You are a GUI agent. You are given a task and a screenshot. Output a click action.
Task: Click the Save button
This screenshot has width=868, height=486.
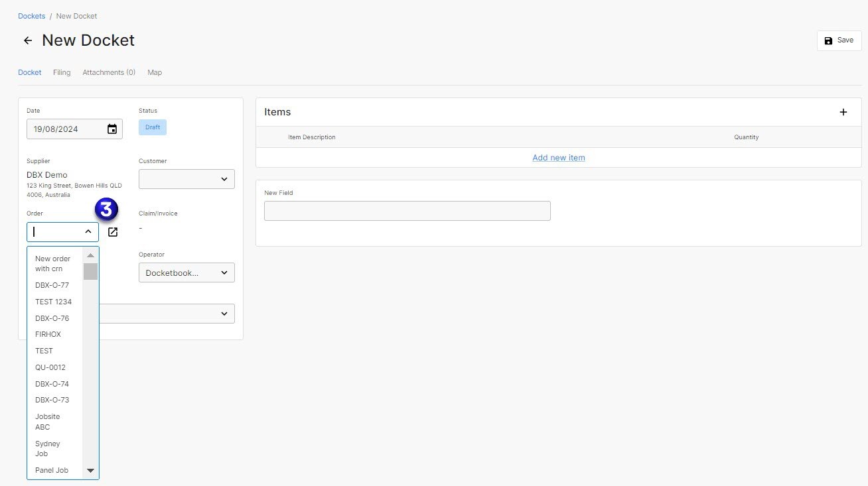coord(839,40)
